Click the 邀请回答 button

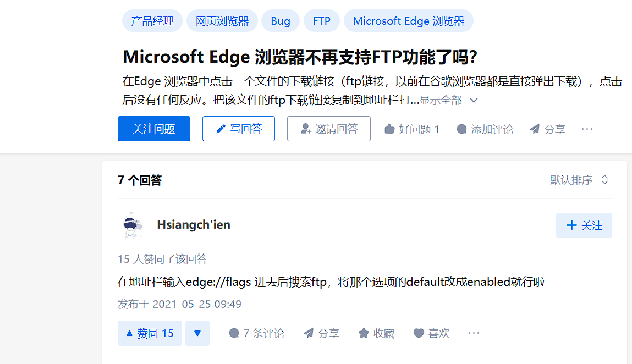[x=328, y=129]
